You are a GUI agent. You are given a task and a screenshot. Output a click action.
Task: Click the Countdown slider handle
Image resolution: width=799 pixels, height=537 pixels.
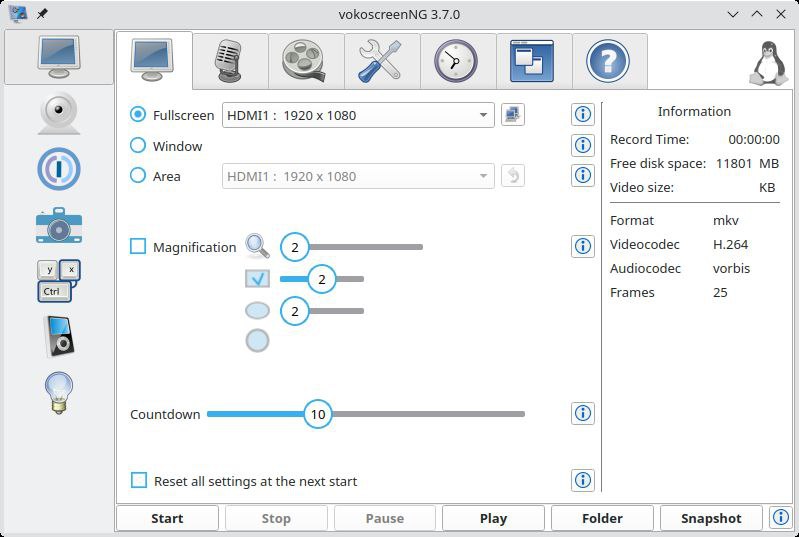318,414
